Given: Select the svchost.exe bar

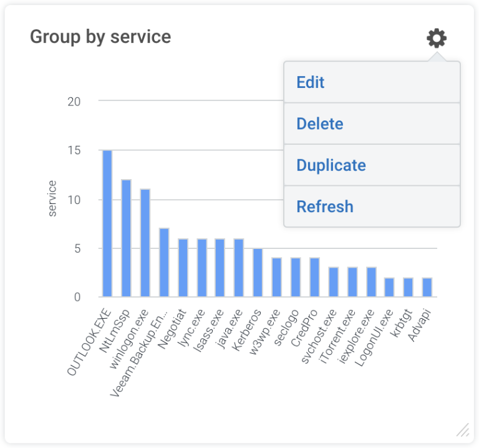Looking at the screenshot, I should coord(333,282).
